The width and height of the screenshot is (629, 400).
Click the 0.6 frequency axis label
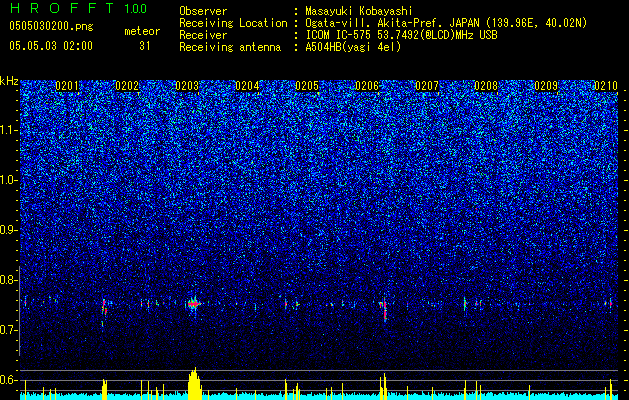(x=9, y=380)
